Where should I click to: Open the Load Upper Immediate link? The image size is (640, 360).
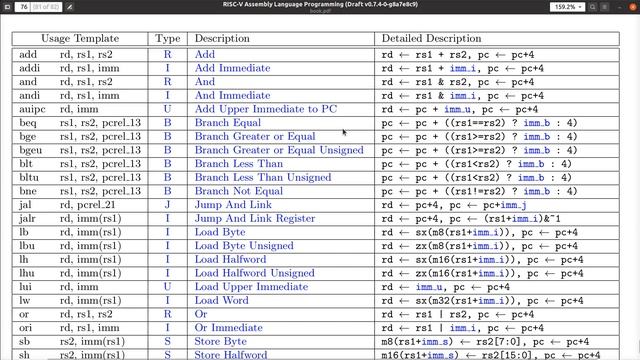click(x=251, y=287)
